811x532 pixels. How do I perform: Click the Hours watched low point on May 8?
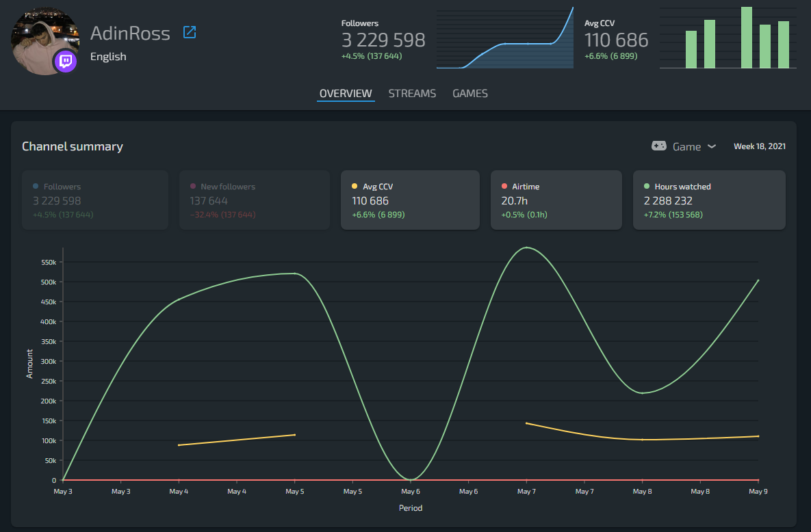click(643, 393)
